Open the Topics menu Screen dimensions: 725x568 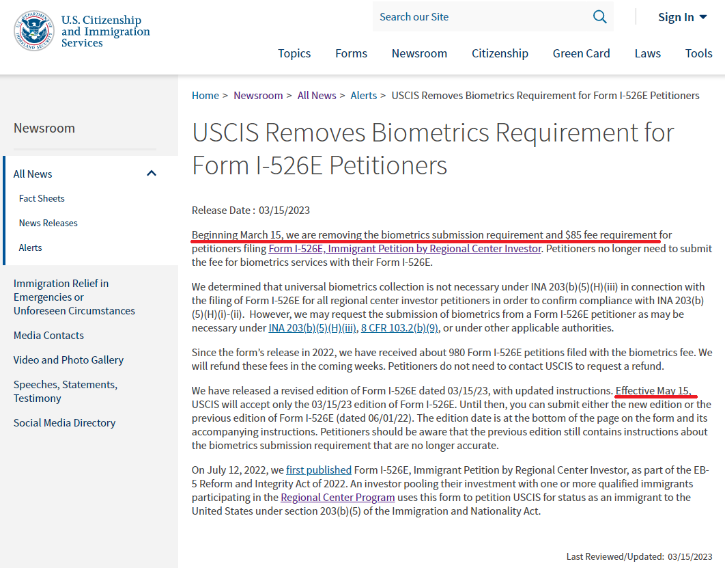pos(294,54)
